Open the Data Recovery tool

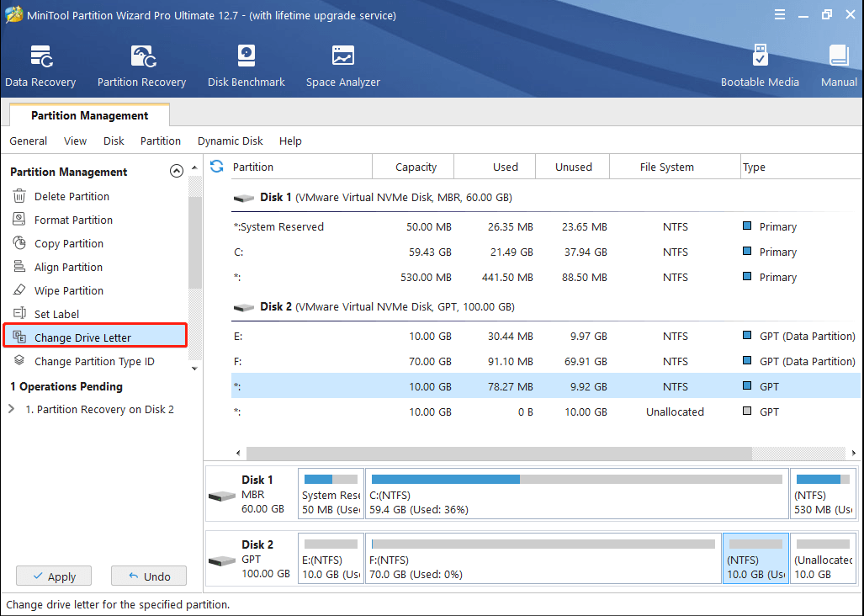40,63
